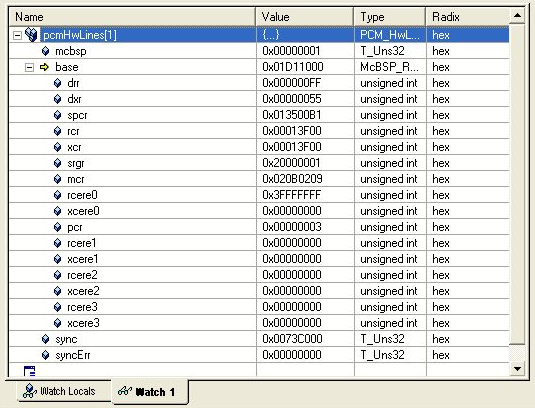Viewport: 535px width, 408px height.
Task: Select the Watch 1 tab
Action: click(x=150, y=392)
